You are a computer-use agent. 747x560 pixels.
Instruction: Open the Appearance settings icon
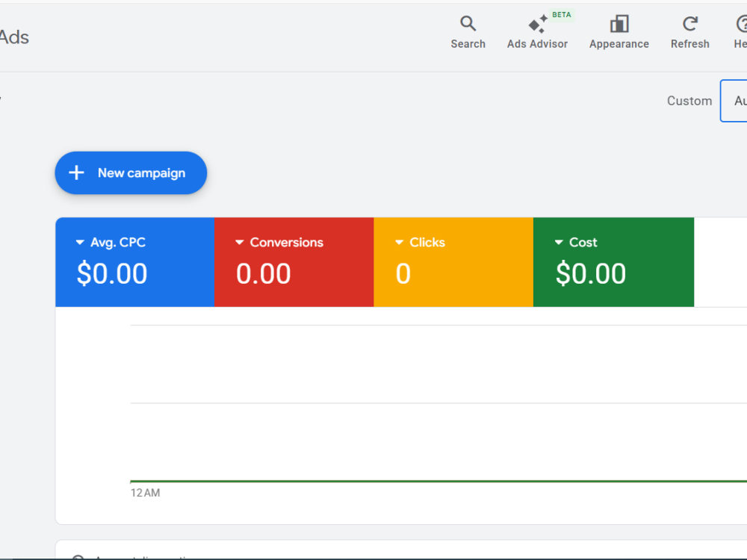[x=619, y=32]
